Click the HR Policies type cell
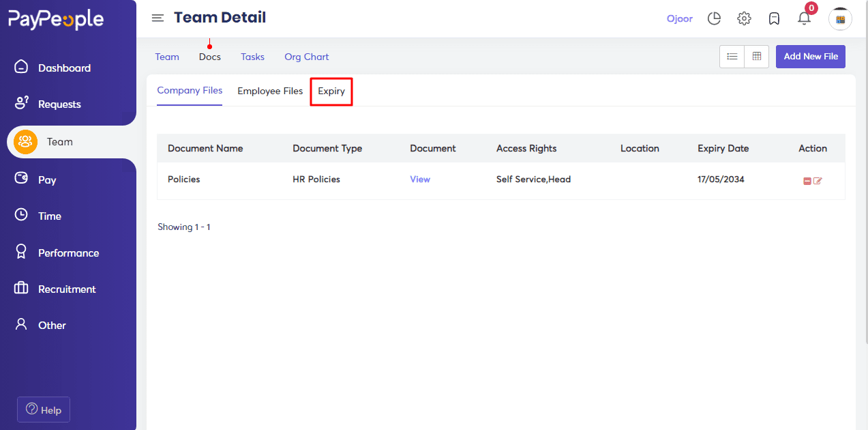 [316, 180]
